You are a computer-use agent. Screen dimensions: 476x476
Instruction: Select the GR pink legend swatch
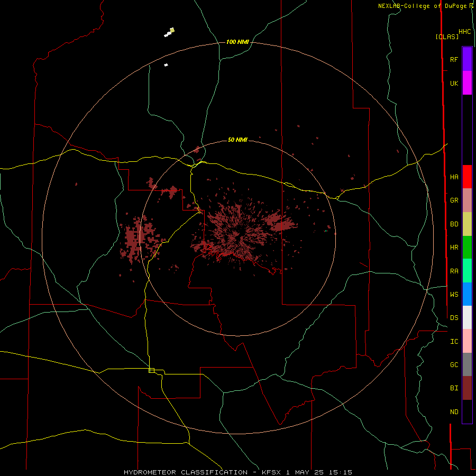pos(467,200)
